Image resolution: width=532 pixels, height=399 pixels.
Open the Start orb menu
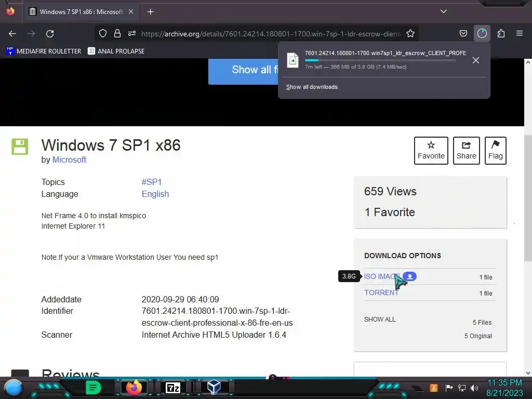[x=13, y=388]
